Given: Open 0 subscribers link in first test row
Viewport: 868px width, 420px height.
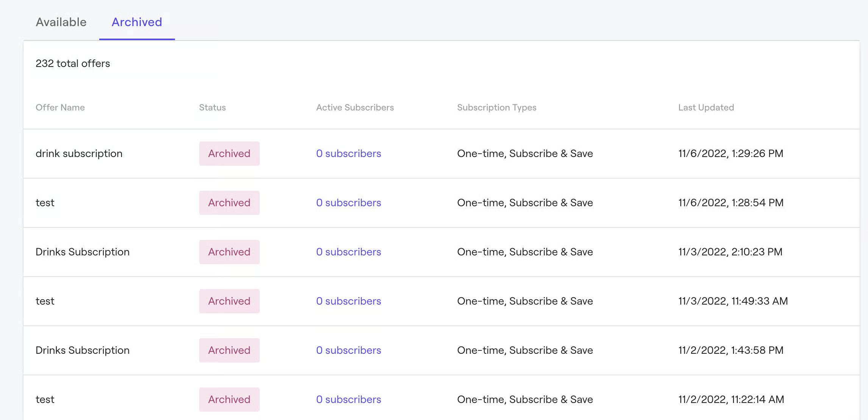Looking at the screenshot, I should tap(348, 203).
